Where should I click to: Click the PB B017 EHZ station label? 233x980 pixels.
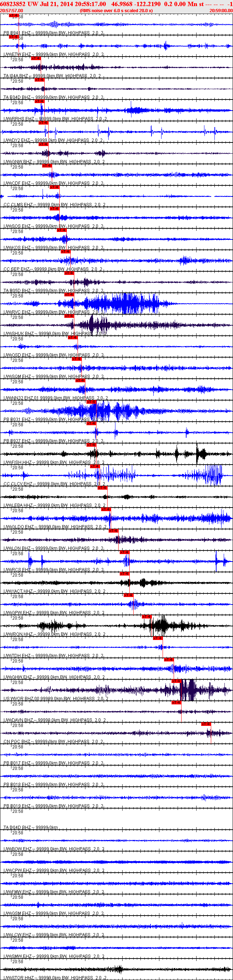tap(17, 763)
